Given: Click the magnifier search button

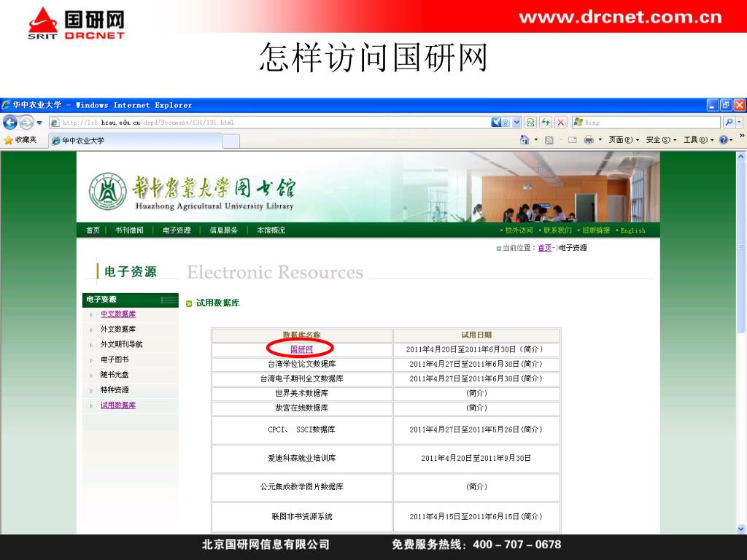Looking at the screenshot, I should tap(729, 122).
